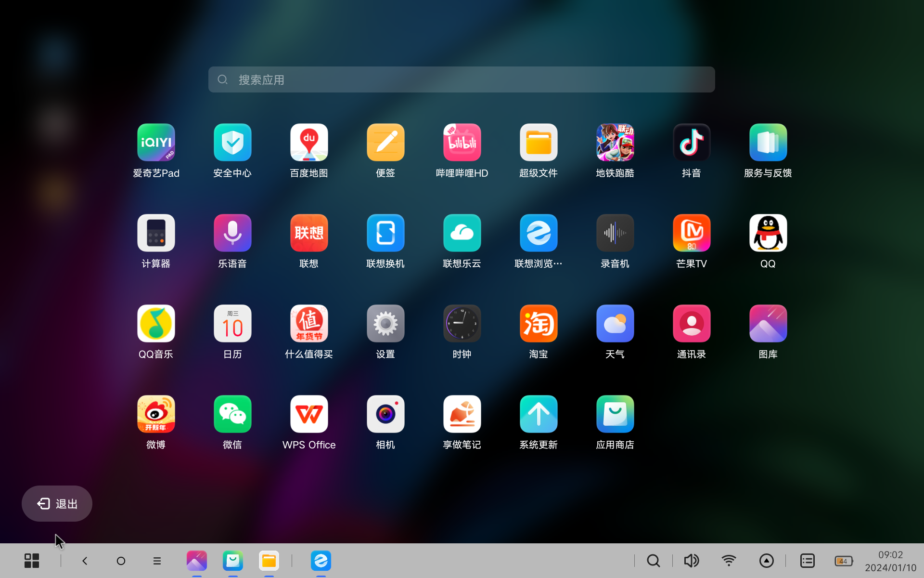This screenshot has width=924, height=578.
Task: Launch 联想浏览器 from app grid
Action: coord(539,233)
